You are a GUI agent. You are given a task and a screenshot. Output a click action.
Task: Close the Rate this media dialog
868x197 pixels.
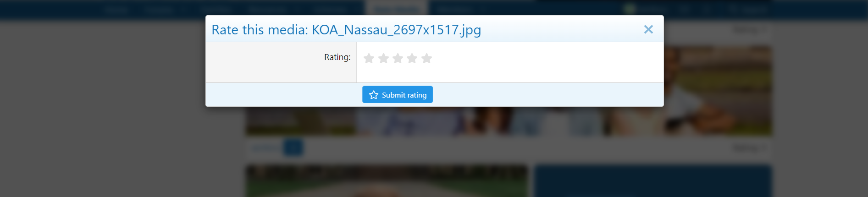pos(648,29)
